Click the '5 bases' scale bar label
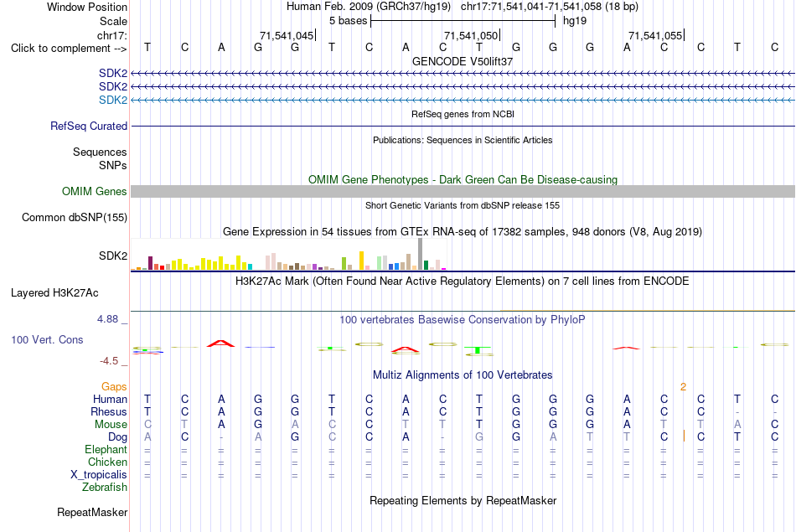The width and height of the screenshot is (796, 532). pyautogui.click(x=349, y=21)
